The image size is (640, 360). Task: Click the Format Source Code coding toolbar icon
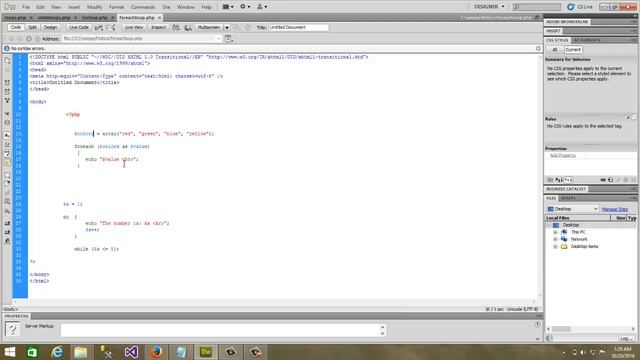pyautogui.click(x=7, y=241)
